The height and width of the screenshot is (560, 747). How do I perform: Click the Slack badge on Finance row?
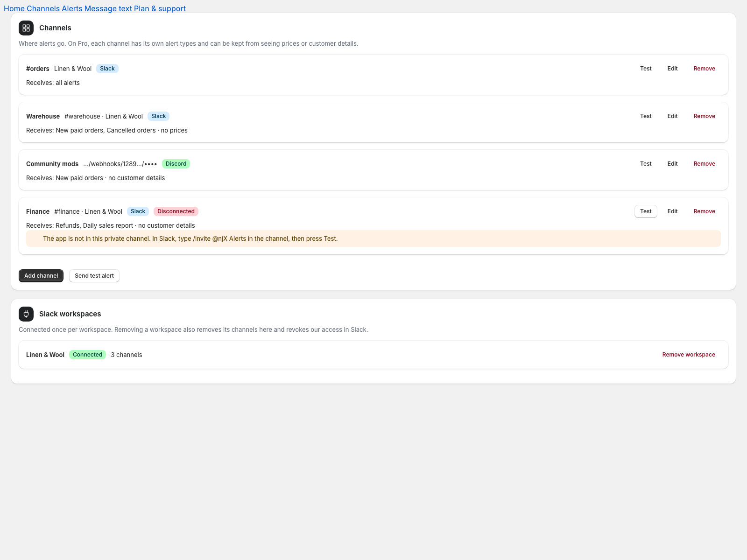coord(138,211)
